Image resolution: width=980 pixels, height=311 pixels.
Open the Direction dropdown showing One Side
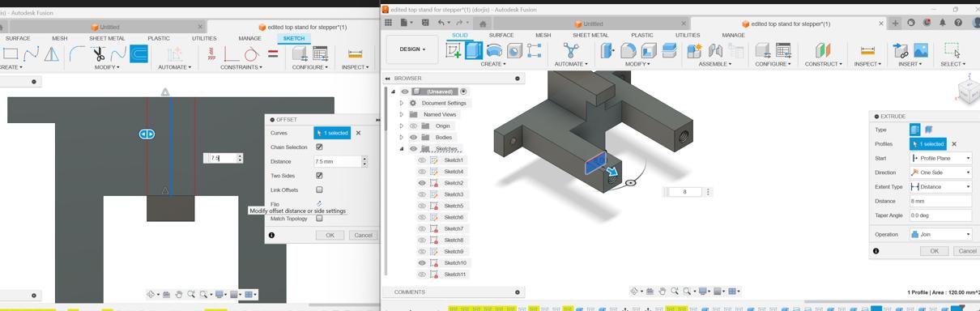pyautogui.click(x=940, y=173)
